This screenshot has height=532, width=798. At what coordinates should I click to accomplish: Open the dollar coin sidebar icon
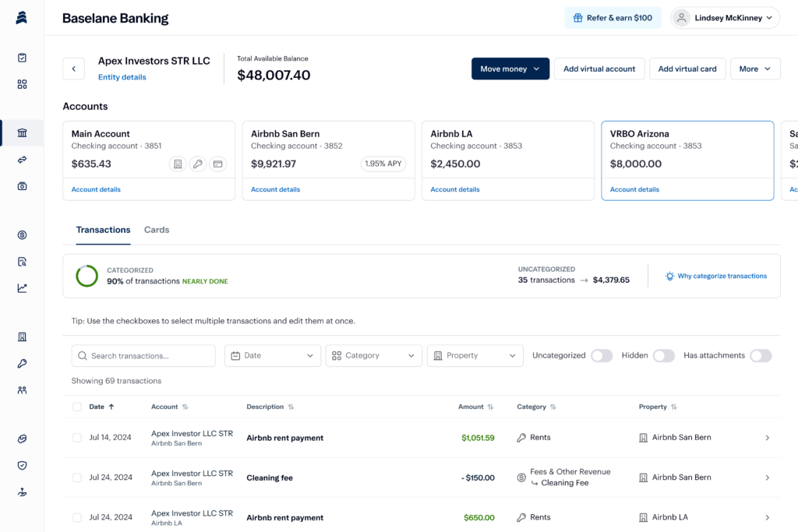pos(22,235)
